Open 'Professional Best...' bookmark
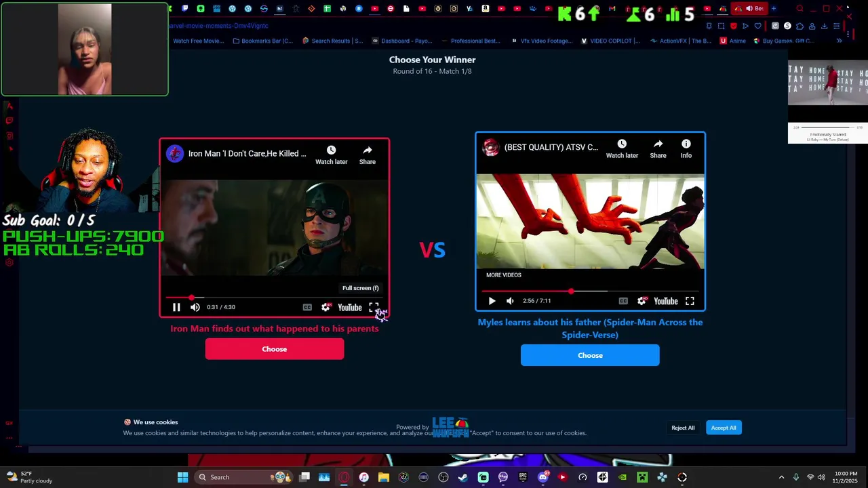The image size is (868, 488). (471, 41)
